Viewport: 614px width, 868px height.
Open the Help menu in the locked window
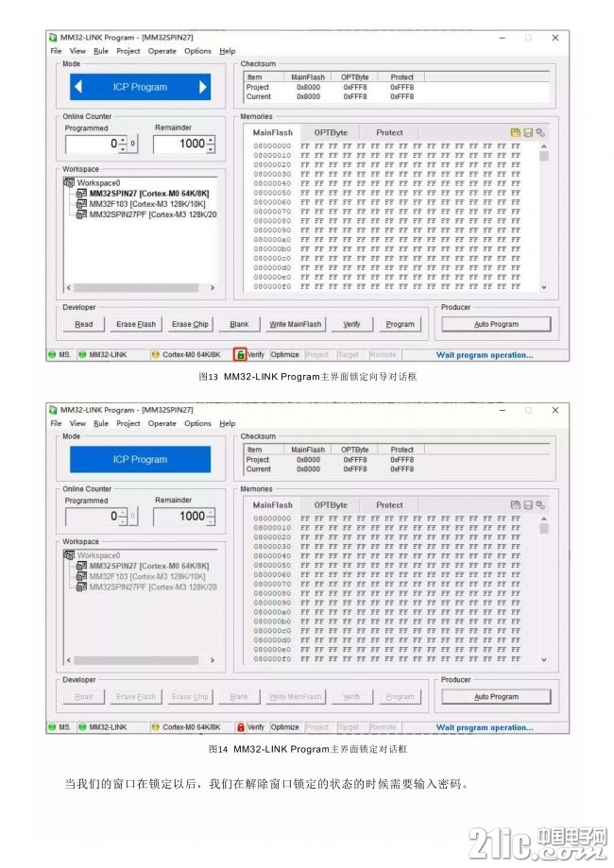227,423
